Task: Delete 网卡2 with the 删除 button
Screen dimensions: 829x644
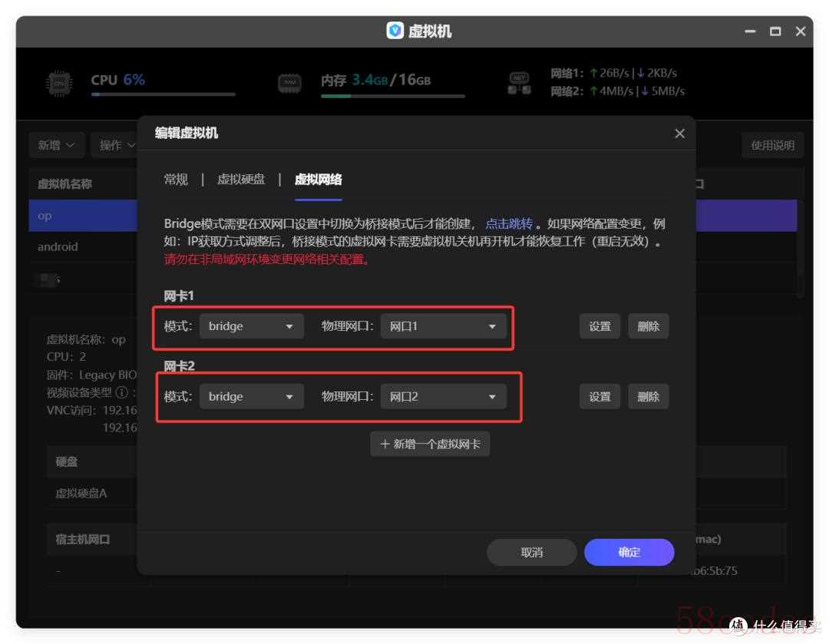Action: [x=648, y=397]
